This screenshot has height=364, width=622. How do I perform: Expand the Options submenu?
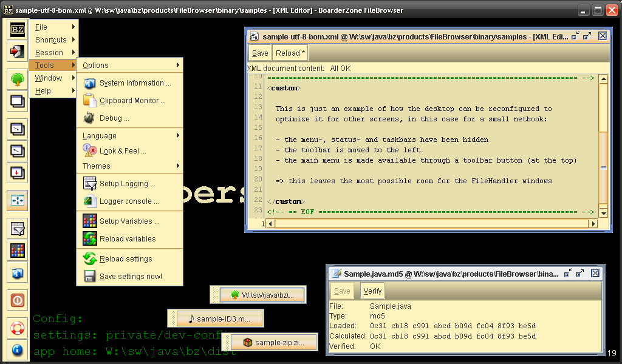(x=130, y=66)
